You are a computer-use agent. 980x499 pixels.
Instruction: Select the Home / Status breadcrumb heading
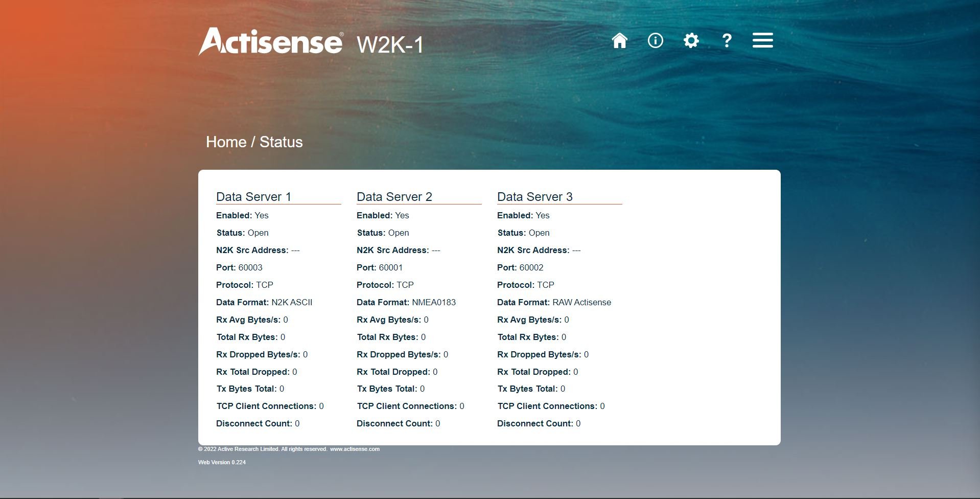254,142
